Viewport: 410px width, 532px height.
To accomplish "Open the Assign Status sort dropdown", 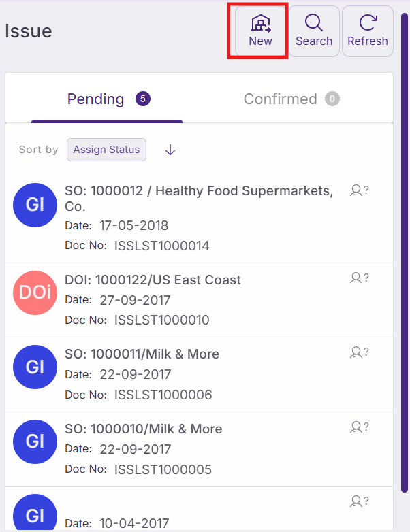I will [x=106, y=150].
